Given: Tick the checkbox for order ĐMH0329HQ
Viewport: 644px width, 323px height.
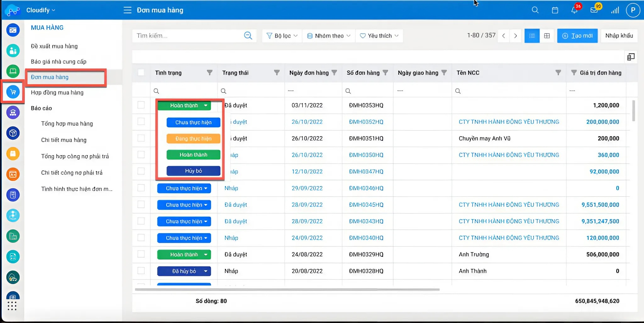Looking at the screenshot, I should (141, 254).
